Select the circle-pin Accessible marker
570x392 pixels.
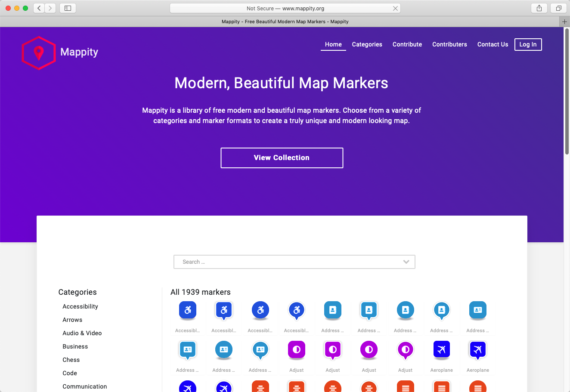pos(296,311)
